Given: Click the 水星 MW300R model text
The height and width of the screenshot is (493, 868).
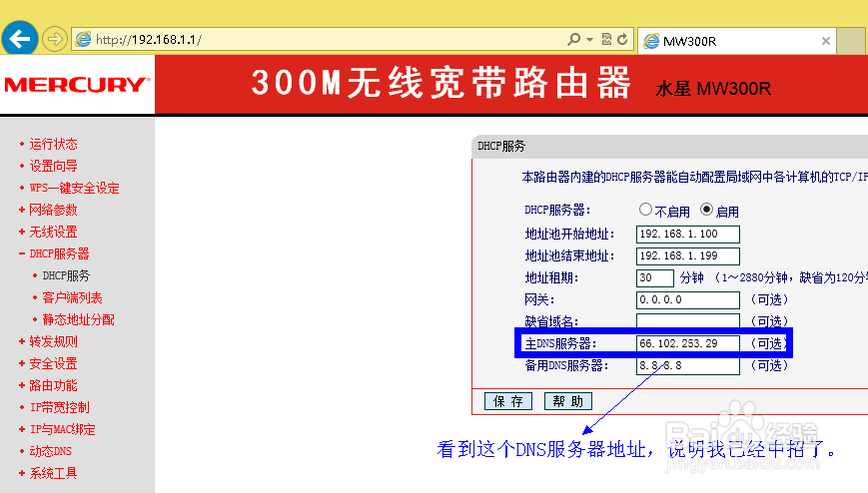Looking at the screenshot, I should tap(713, 89).
